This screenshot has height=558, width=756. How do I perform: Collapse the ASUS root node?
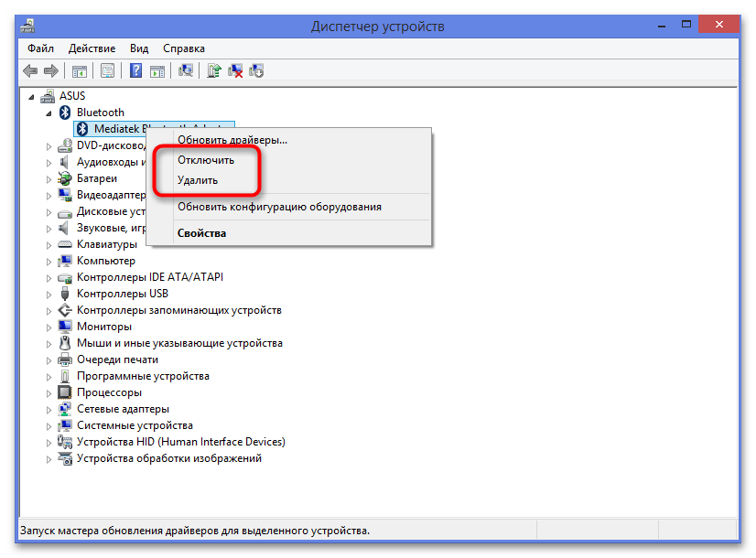pyautogui.click(x=33, y=96)
